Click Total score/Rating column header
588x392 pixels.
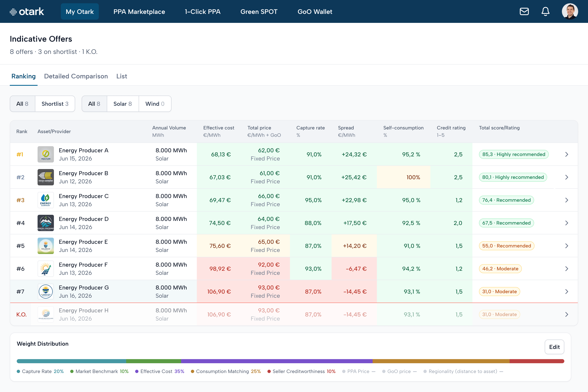point(499,128)
